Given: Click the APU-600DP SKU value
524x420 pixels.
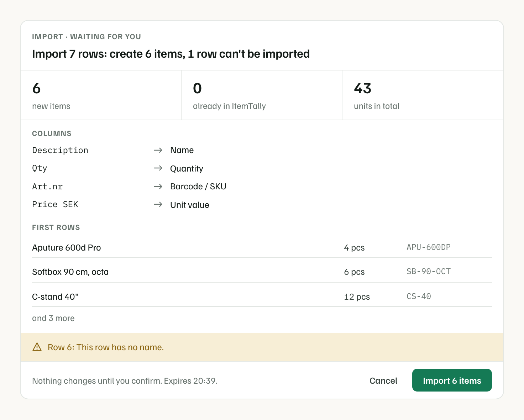Looking at the screenshot, I should (429, 247).
